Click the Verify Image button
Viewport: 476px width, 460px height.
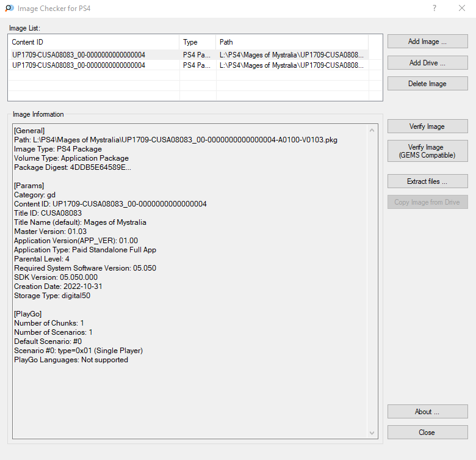[427, 126]
